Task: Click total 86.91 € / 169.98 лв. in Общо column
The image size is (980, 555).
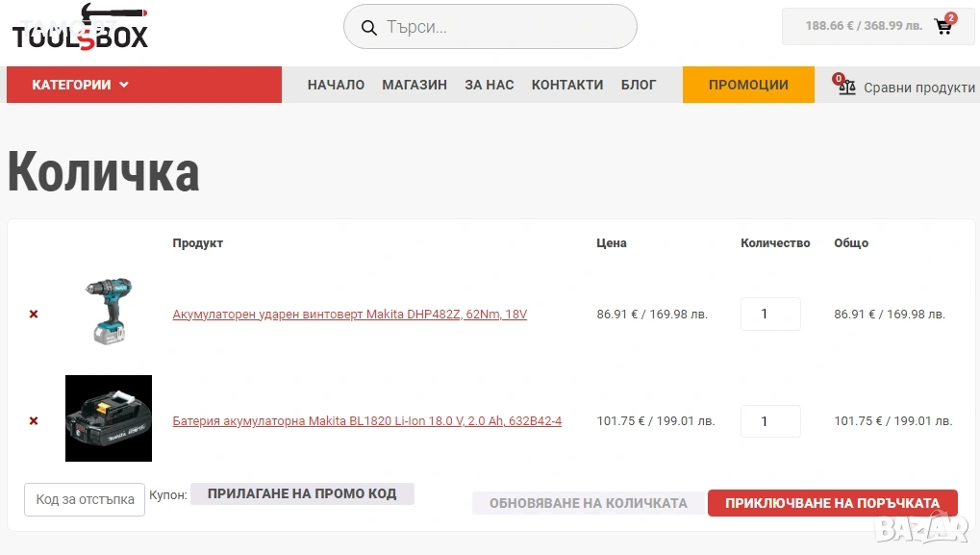Action: coord(890,314)
